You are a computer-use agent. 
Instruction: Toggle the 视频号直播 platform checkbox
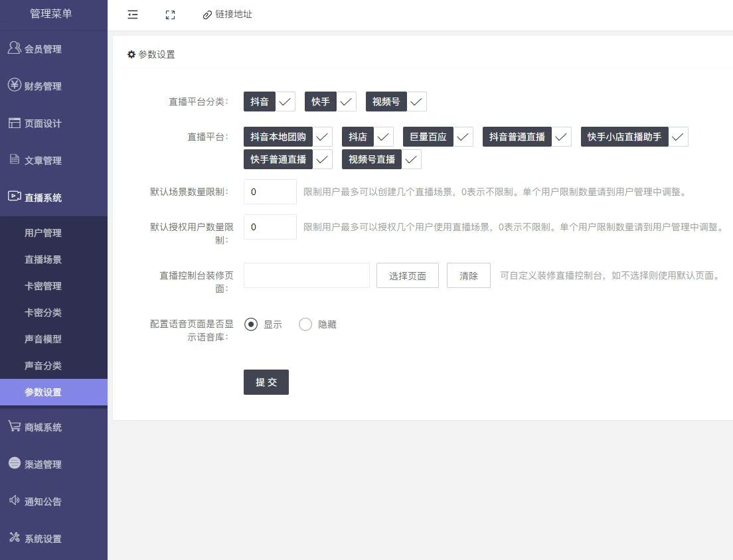pos(411,160)
